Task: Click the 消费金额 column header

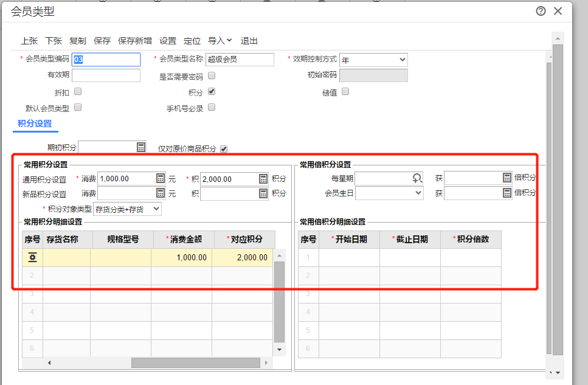Action: pos(184,240)
